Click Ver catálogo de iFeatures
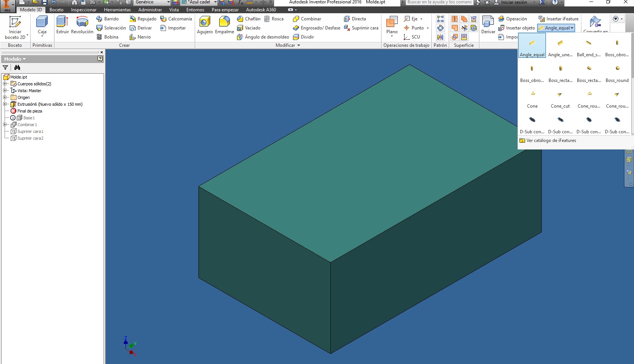 click(x=548, y=140)
